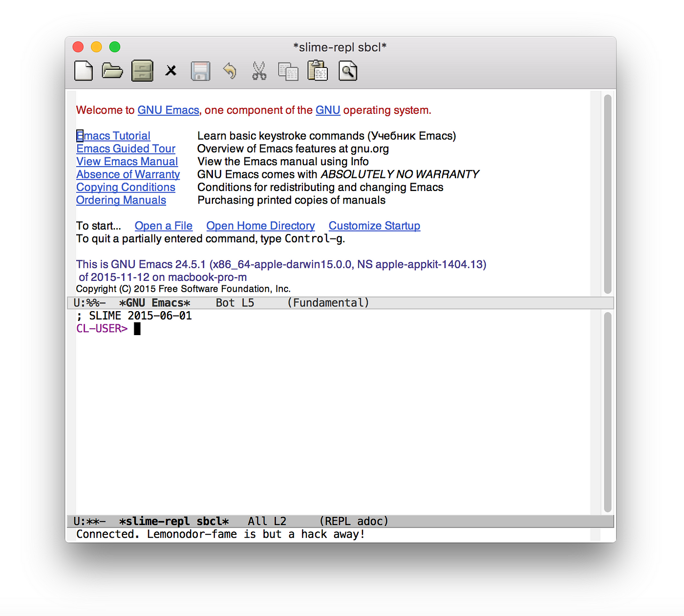684x616 pixels.
Task: Click 'Purchasing printed copies of manuals' text
Action: coord(291,200)
